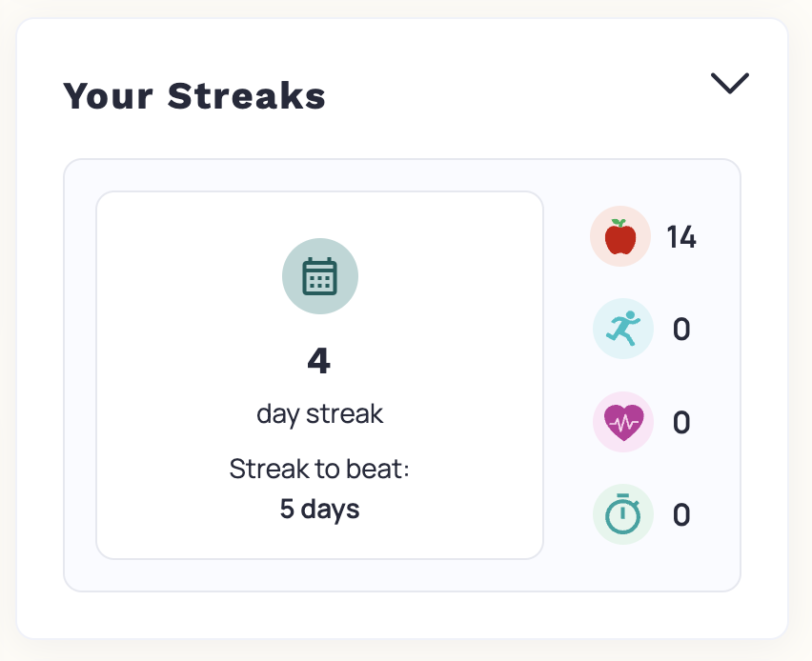Click the apple icon next to 14
Image resolution: width=812 pixels, height=661 pixels.
pos(620,235)
